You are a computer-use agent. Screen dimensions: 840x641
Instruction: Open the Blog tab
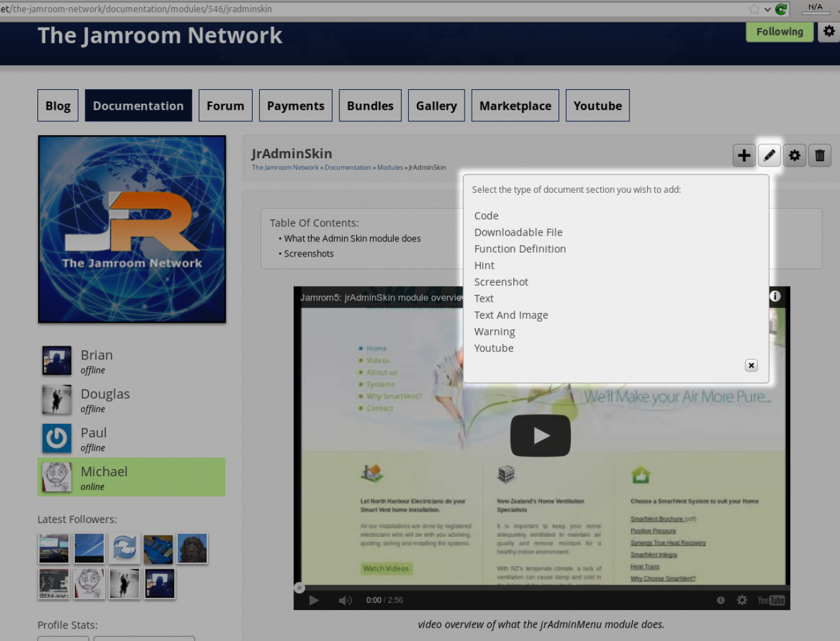[x=58, y=106]
